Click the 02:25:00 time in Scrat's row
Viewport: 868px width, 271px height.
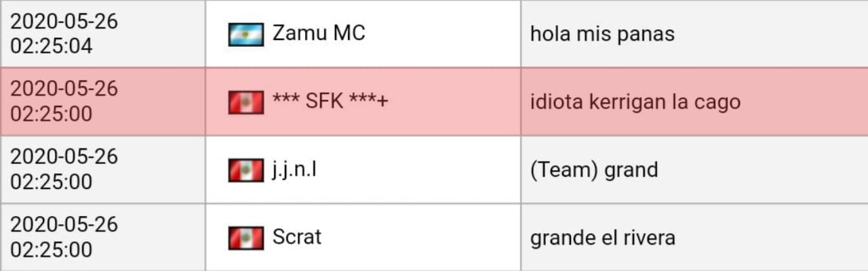click(52, 249)
